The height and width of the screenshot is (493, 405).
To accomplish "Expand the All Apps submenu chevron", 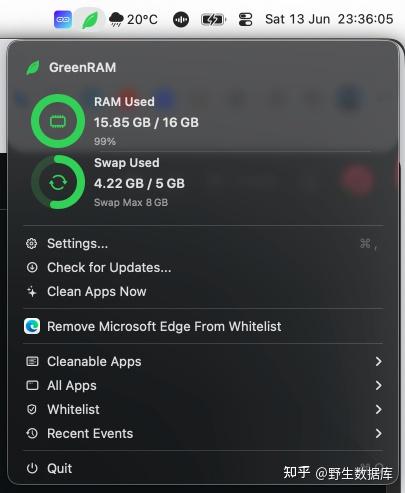I will 378,386.
